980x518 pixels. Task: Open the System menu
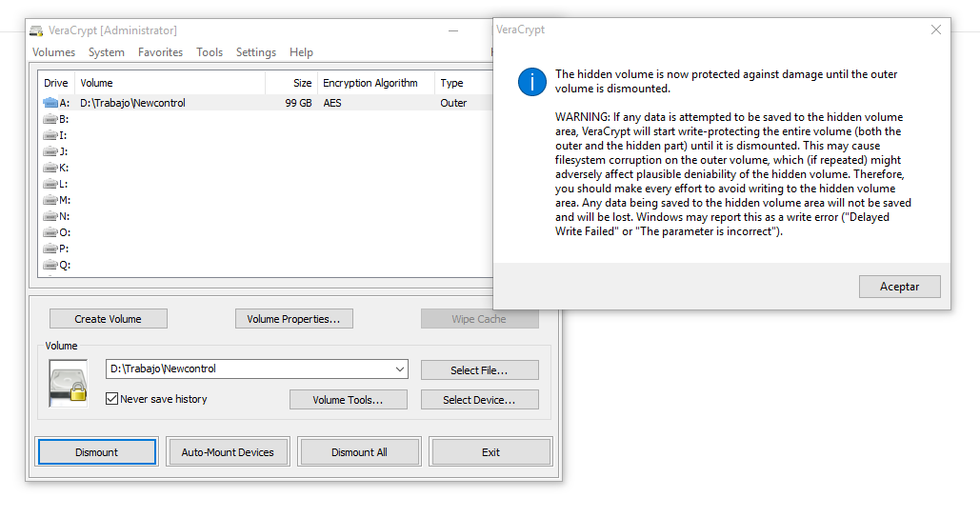tap(107, 52)
